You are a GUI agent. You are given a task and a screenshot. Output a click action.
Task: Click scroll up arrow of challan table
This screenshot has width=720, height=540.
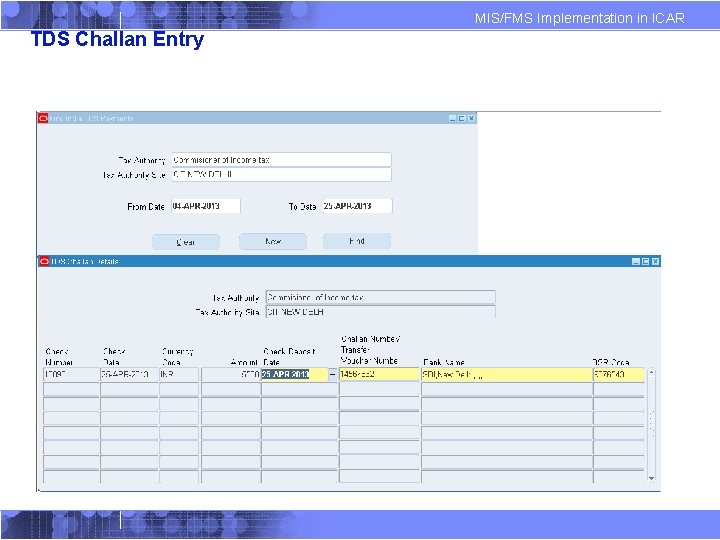tap(651, 372)
